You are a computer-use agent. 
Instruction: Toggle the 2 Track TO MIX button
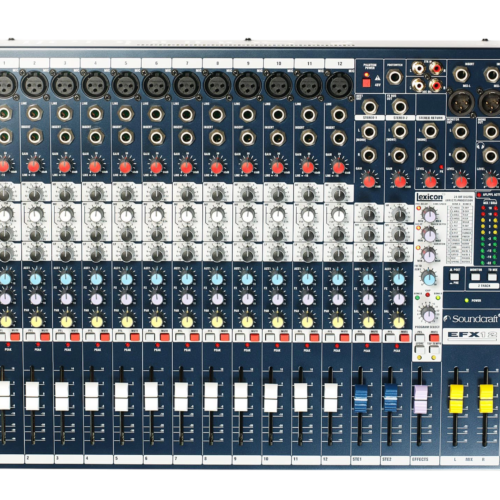click(492, 277)
